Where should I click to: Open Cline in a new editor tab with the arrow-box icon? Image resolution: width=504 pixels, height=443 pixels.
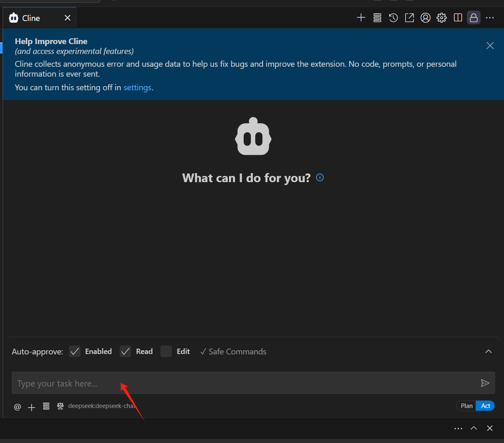coord(409,18)
